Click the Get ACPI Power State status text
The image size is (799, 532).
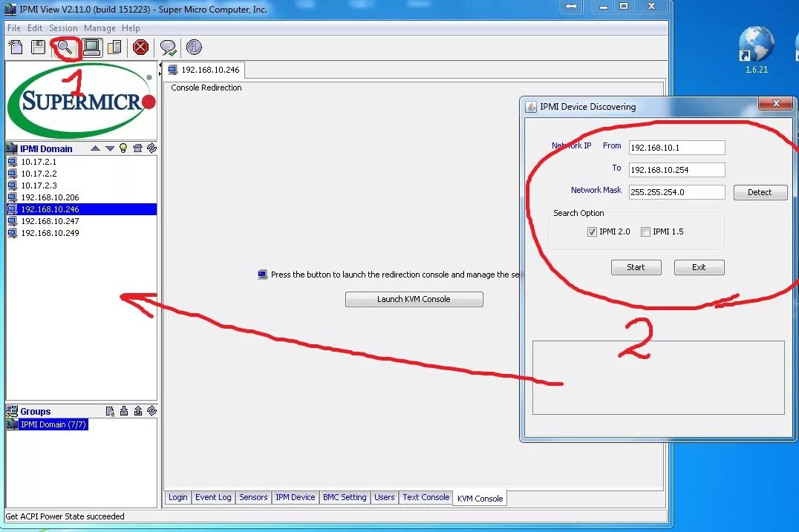pyautogui.click(x=65, y=516)
